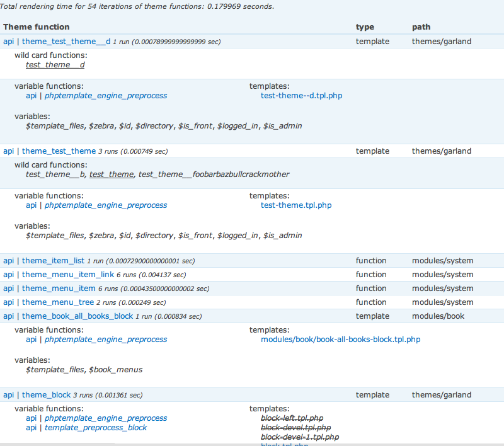This screenshot has height=446, width=504.
Task: Click the modules/book/book-all-books-block.tpl.php template link
Action: point(340,340)
